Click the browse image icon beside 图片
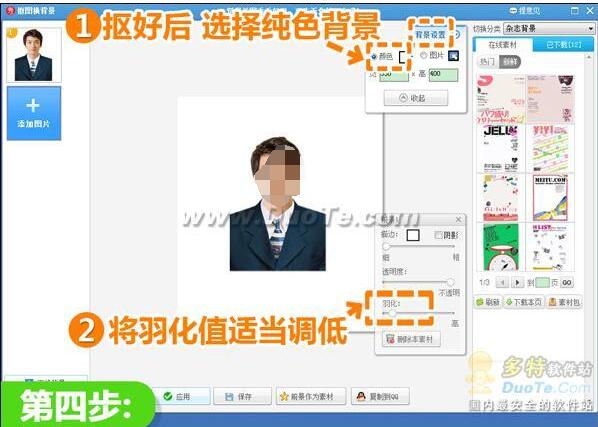This screenshot has width=598, height=427. point(453,56)
